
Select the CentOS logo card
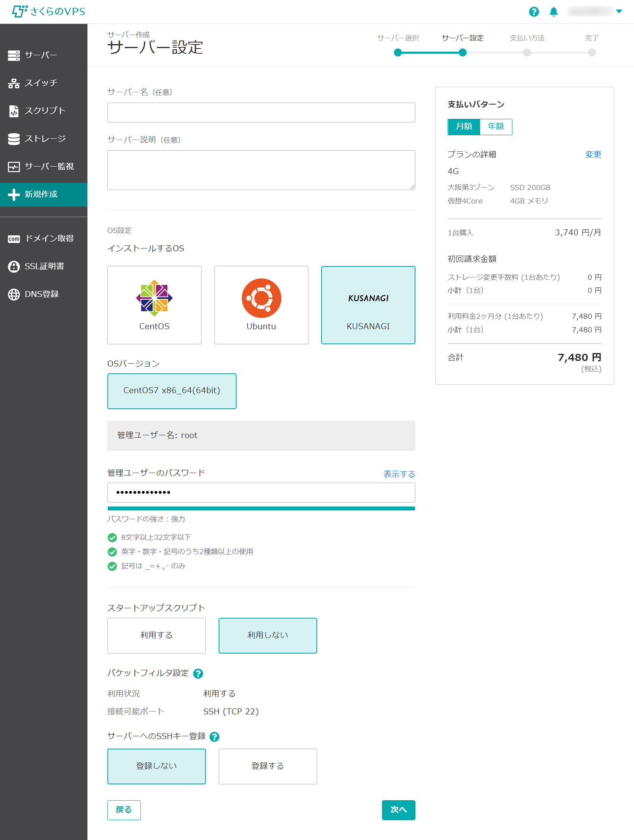pyautogui.click(x=154, y=305)
